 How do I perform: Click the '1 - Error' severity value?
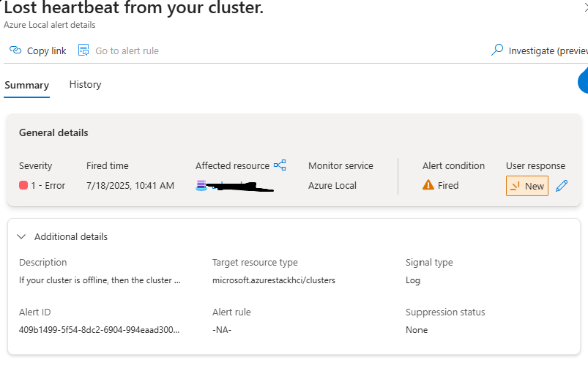coord(48,186)
